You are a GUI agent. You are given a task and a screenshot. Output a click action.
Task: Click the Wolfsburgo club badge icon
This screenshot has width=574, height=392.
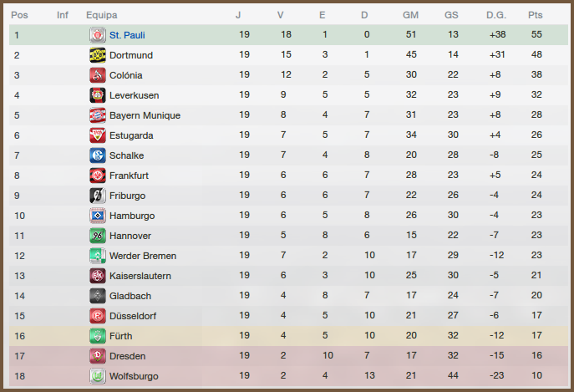tap(97, 376)
